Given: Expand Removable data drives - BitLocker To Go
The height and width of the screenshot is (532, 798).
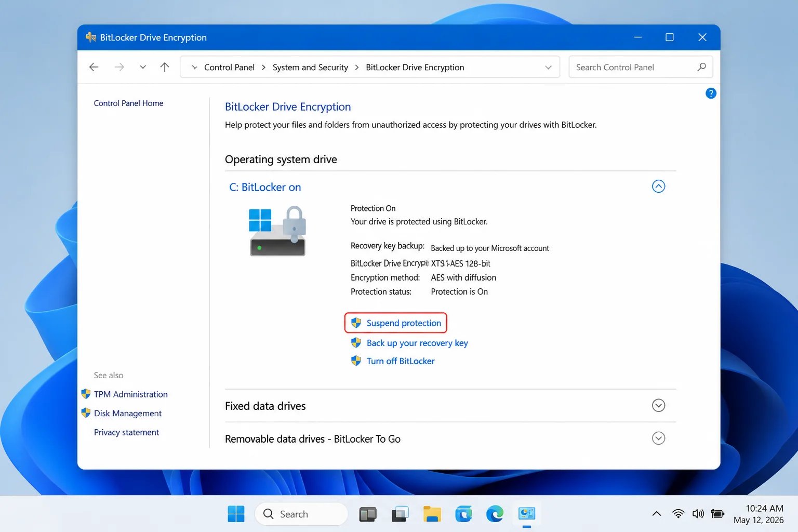Looking at the screenshot, I should pos(658,438).
